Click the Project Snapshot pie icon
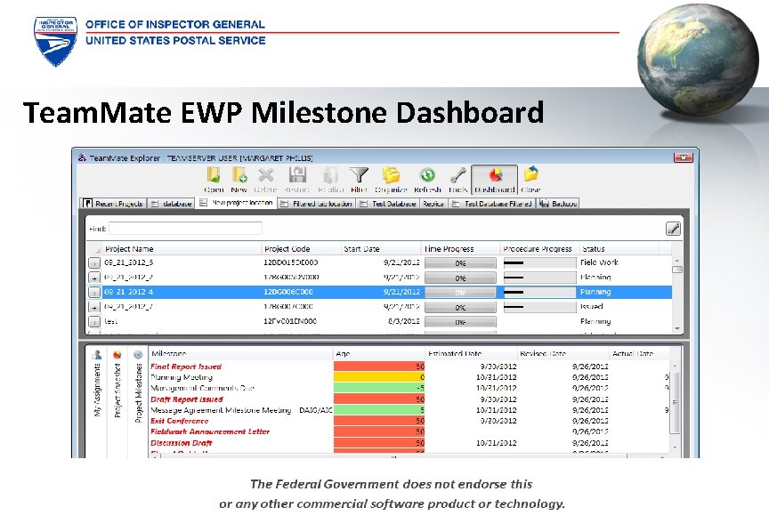Viewport: 769px width, 532px height. 117,354
